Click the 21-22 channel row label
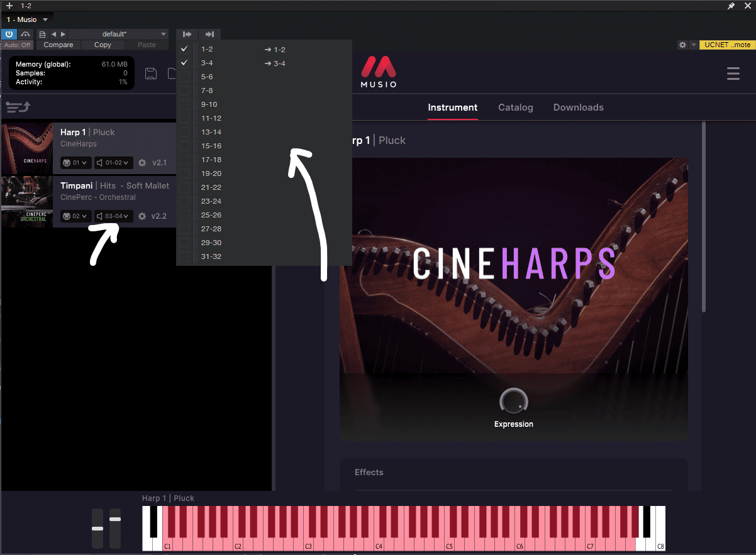The width and height of the screenshot is (756, 555). tap(211, 187)
